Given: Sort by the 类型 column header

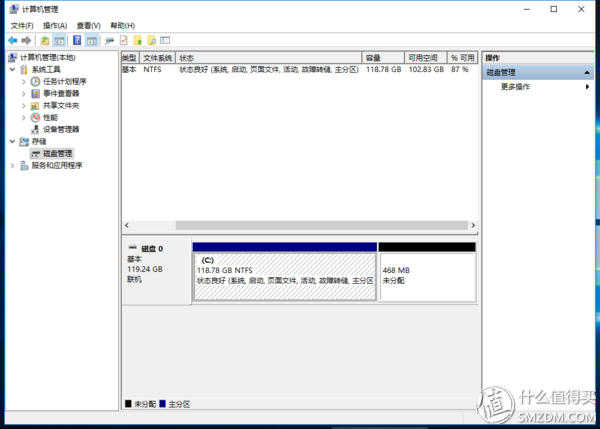Looking at the screenshot, I should tap(130, 58).
